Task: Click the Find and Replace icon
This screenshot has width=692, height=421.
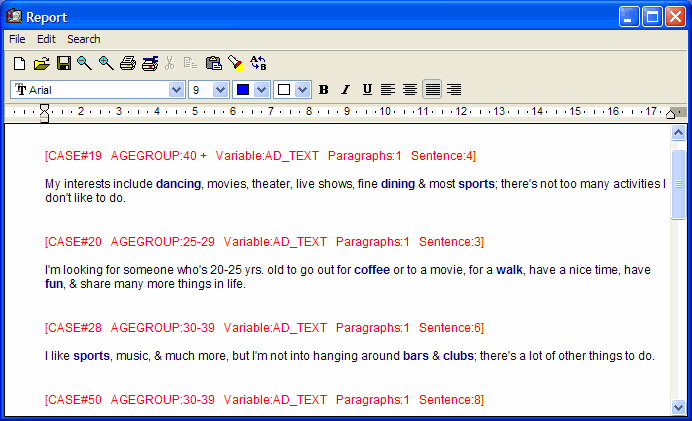Action: [258, 64]
